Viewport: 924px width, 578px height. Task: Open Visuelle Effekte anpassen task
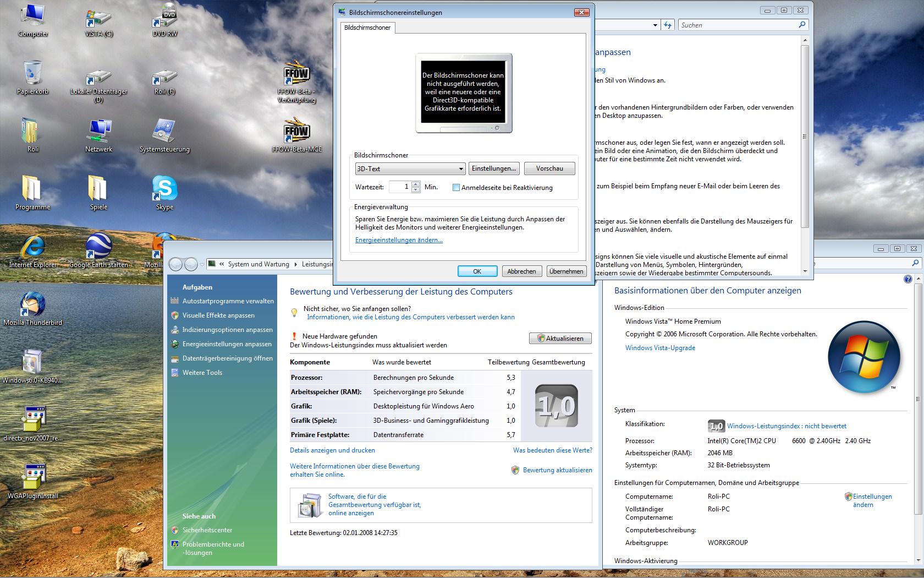[x=218, y=315]
